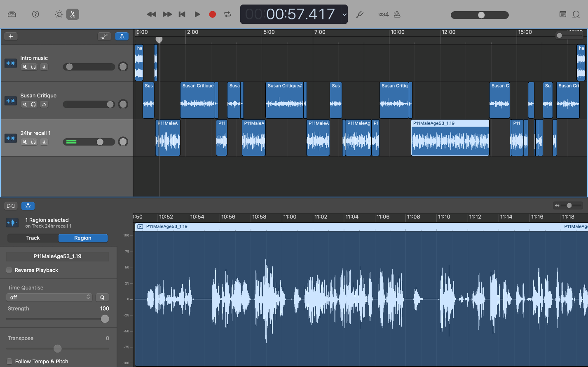Enable Follow Tempo & Pitch
Viewport: 588px width, 367px height.
(x=9, y=361)
